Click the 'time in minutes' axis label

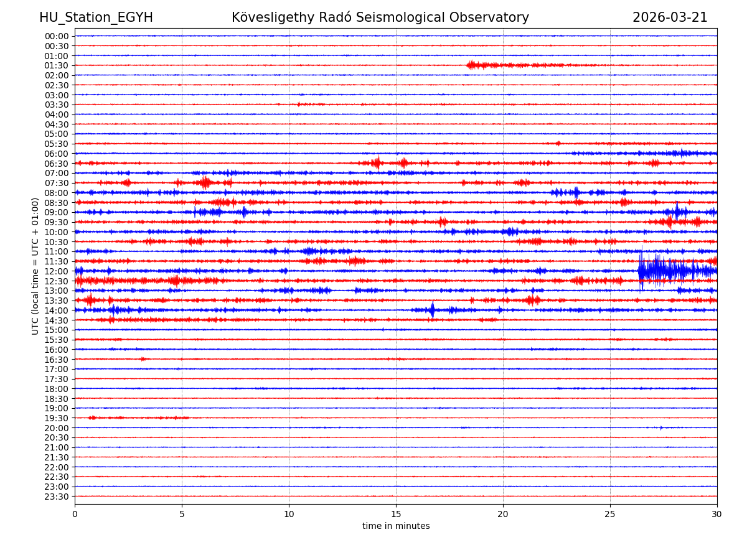pyautogui.click(x=396, y=526)
